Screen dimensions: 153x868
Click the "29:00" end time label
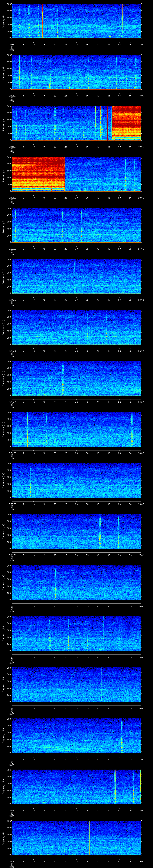pos(141,657)
